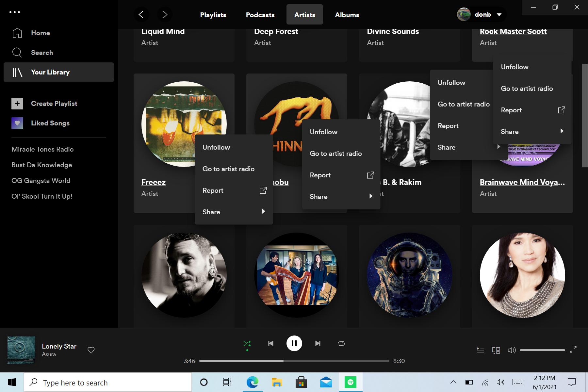
Task: Click the Spotify taskbar icon
Action: [351, 382]
